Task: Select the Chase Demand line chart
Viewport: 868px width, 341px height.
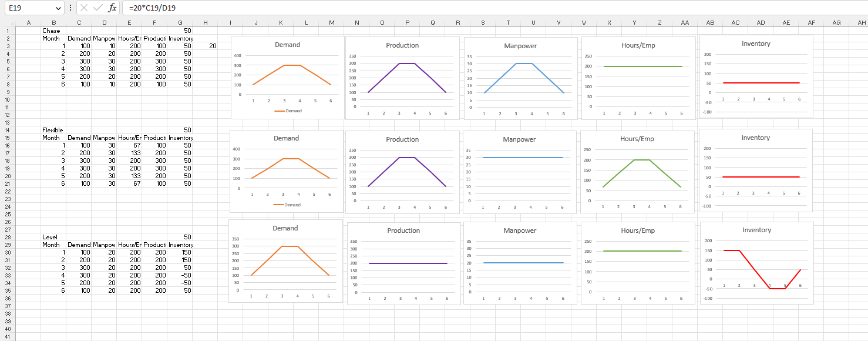Action: (x=286, y=76)
